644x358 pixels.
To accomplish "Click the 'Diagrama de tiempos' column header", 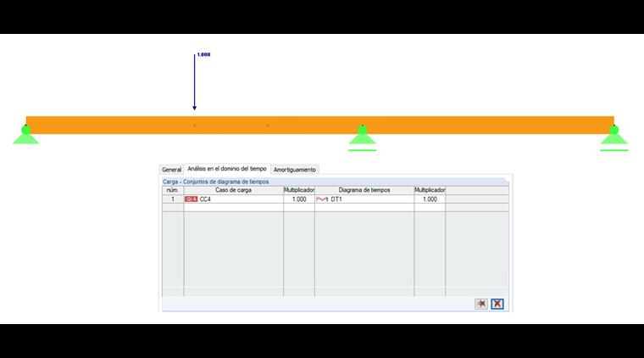I will (364, 190).
